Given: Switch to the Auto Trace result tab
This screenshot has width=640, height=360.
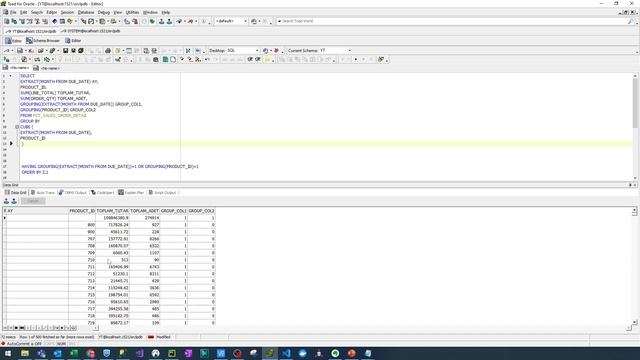Looking at the screenshot, I should click(43, 193).
